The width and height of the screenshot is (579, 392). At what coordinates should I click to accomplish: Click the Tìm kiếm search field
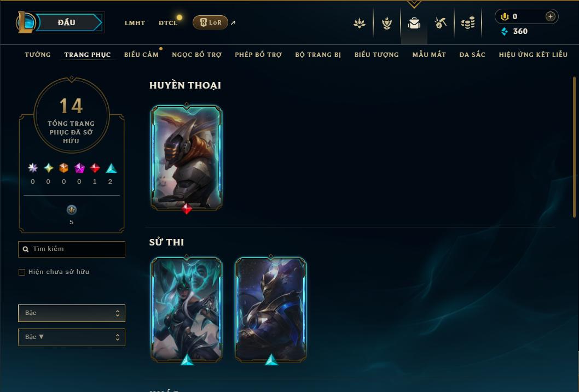click(x=72, y=249)
